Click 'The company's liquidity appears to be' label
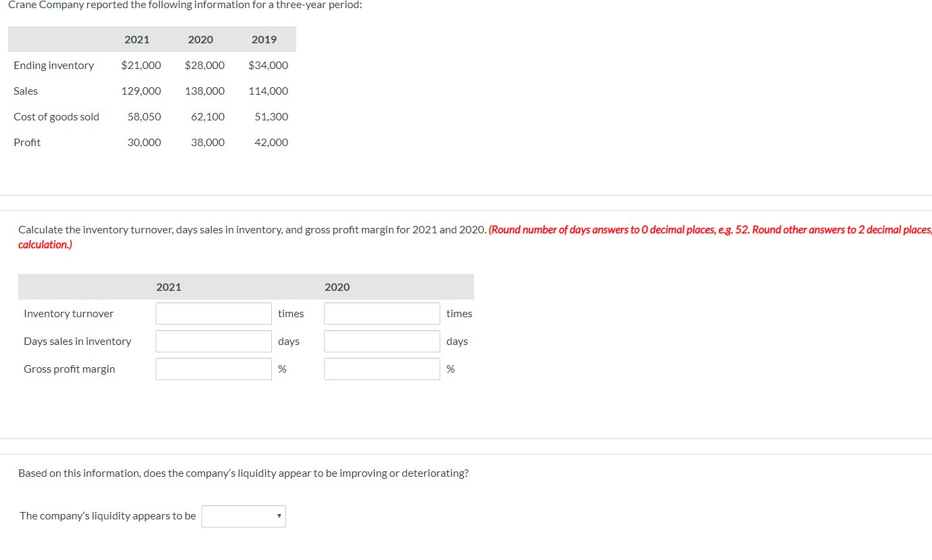Viewport: 932px width, 560px height. [108, 516]
